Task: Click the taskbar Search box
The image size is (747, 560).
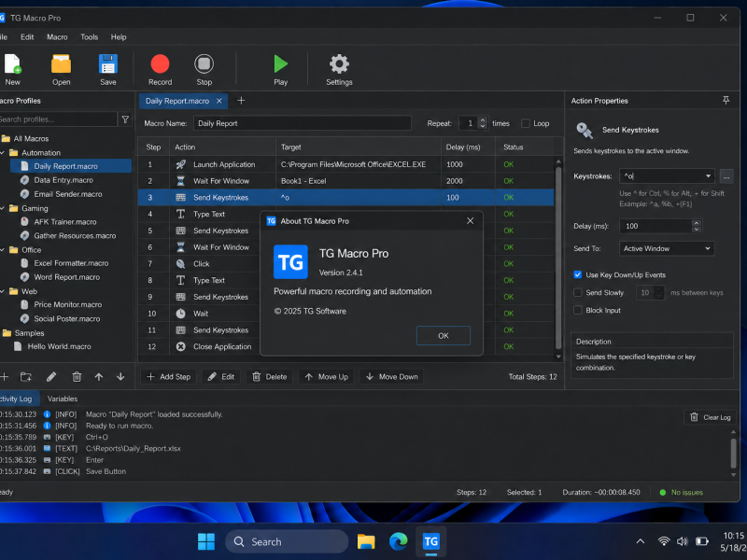Action: [x=287, y=541]
